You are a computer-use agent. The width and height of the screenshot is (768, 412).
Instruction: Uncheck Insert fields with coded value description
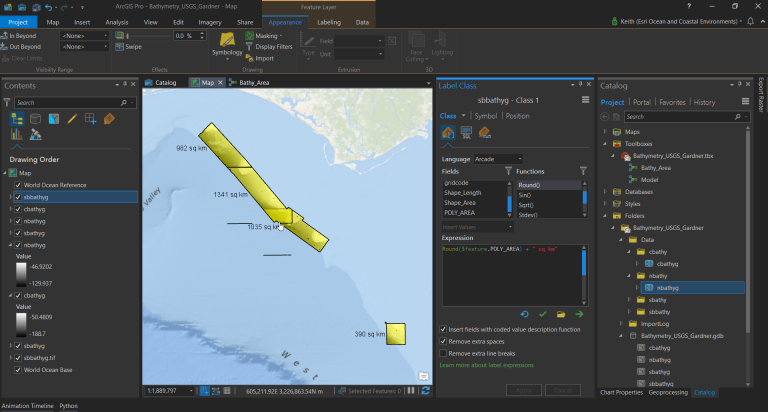[x=443, y=329]
